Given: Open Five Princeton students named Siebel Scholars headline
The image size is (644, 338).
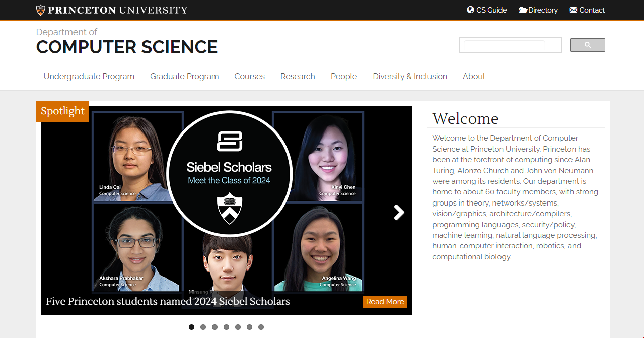Looking at the screenshot, I should point(168,301).
